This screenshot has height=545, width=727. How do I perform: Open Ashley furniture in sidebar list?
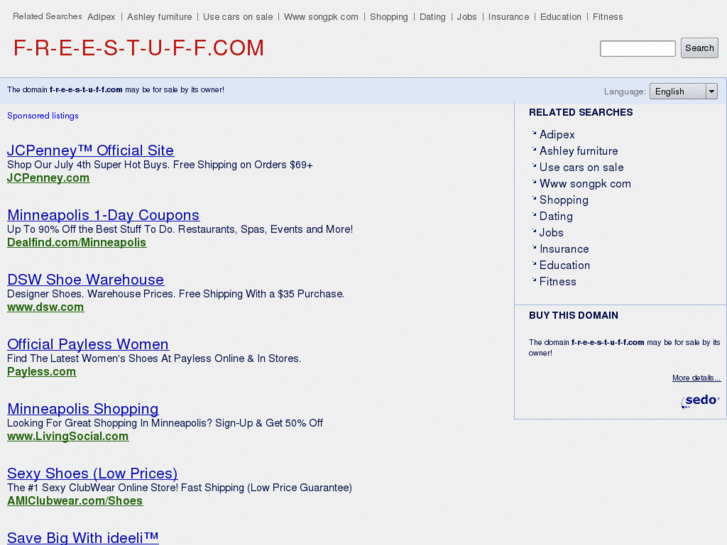tap(578, 151)
